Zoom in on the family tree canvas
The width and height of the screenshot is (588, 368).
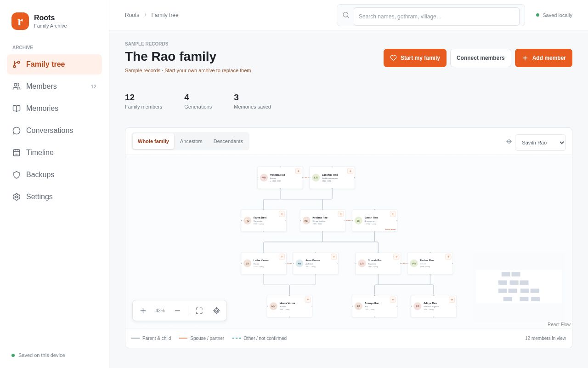(143, 310)
